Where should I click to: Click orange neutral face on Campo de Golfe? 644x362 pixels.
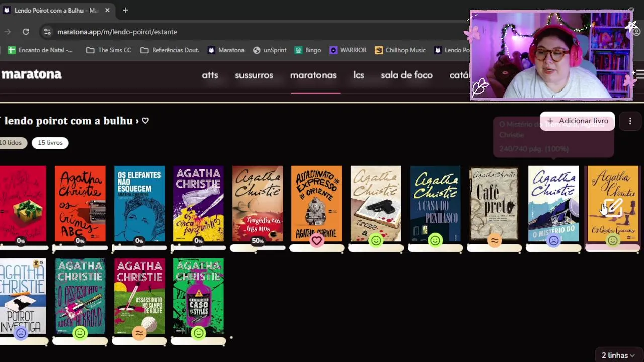(139, 333)
